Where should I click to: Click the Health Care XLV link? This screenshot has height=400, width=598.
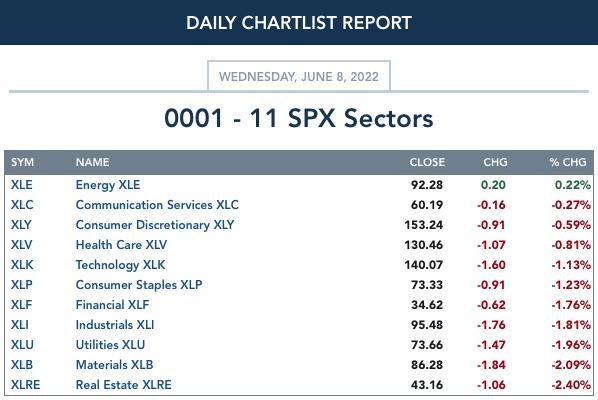121,245
